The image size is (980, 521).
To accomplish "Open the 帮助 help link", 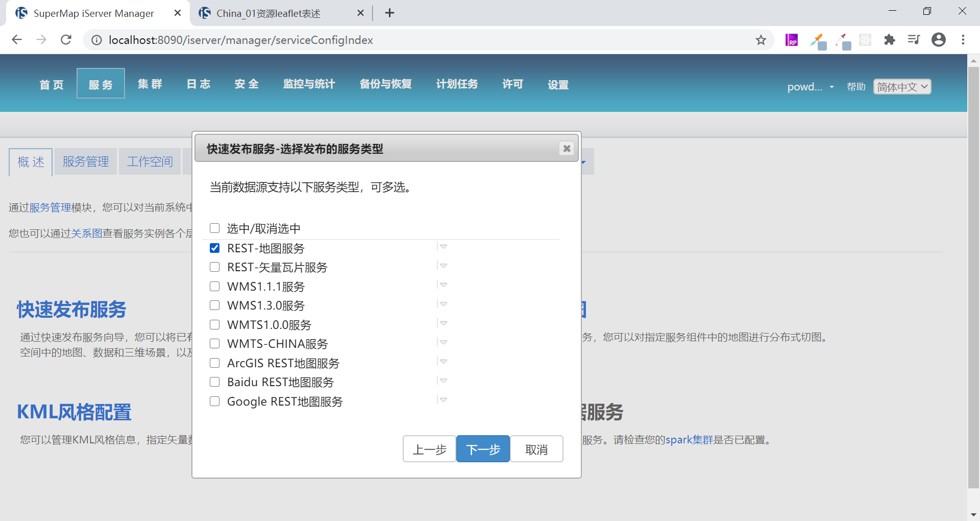I will pyautogui.click(x=856, y=87).
